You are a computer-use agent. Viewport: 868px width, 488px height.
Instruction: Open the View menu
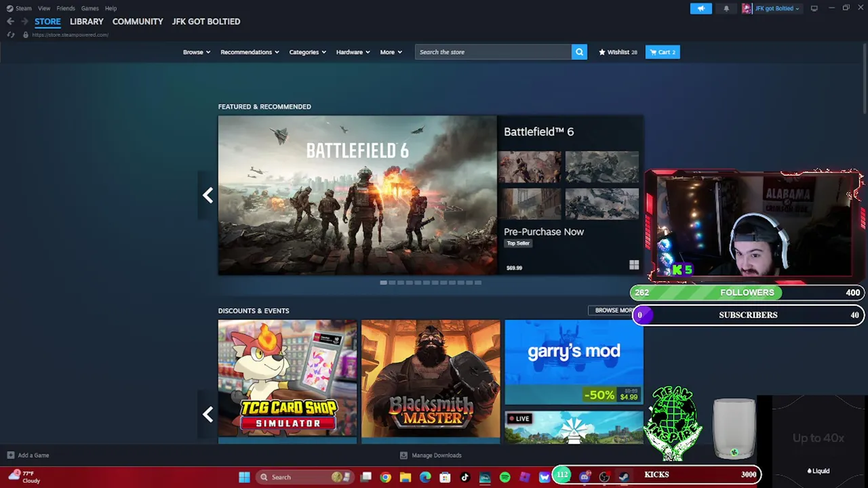coord(44,8)
